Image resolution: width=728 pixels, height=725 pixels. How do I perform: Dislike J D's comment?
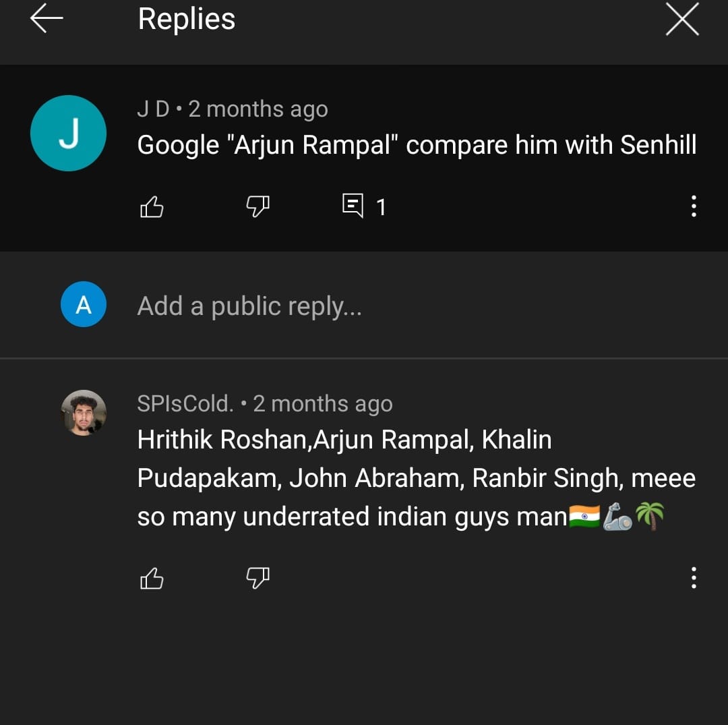point(257,207)
